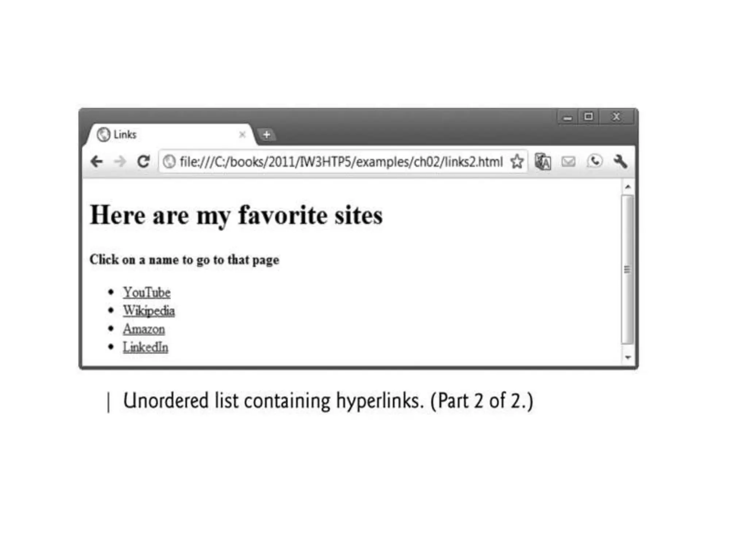Click the scrollbar up arrow
747x560 pixels.
[628, 187]
